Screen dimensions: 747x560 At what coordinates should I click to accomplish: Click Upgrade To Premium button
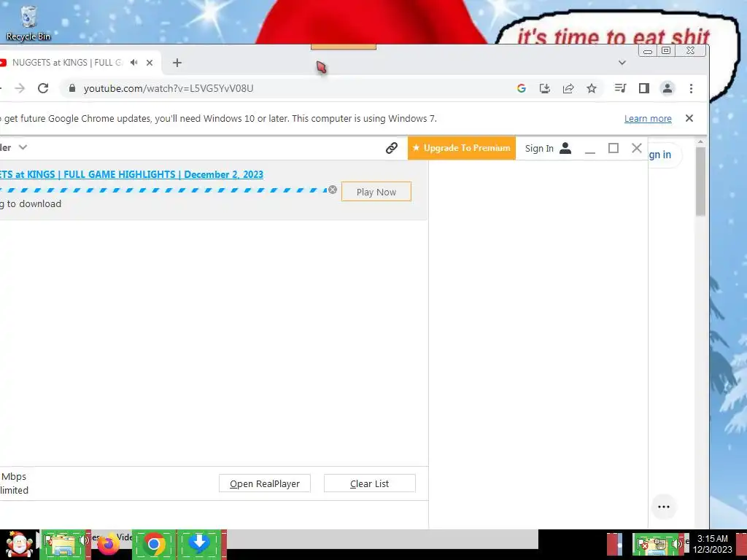462,147
